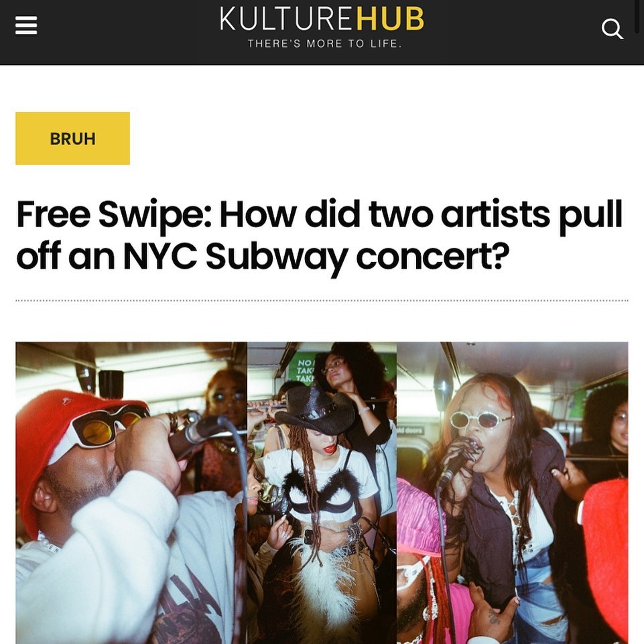Click the yellow BRUH label background
Image resolution: width=644 pixels, height=644 pixels.
72,139
